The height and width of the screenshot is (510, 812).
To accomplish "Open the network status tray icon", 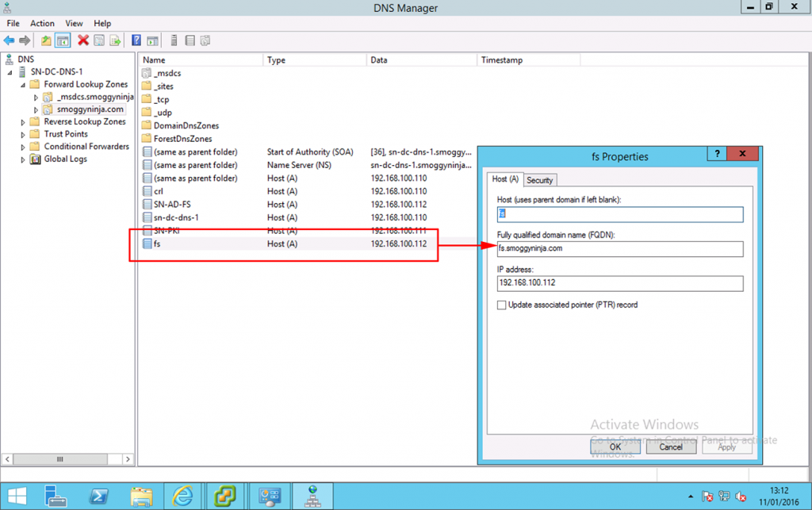I will coord(724,496).
